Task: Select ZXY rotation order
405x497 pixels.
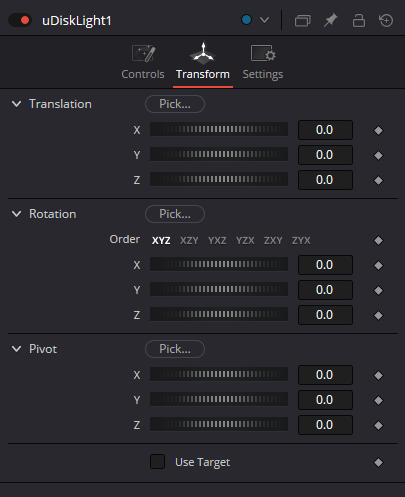Action: tap(273, 240)
